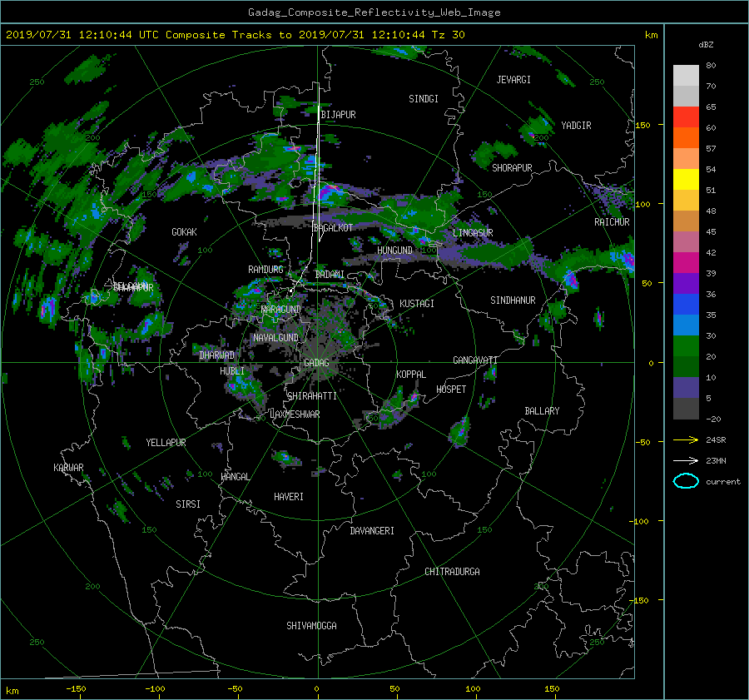Screen dimensions: 749x700
Task: Click the HANGAL city label
Action: 235,477
